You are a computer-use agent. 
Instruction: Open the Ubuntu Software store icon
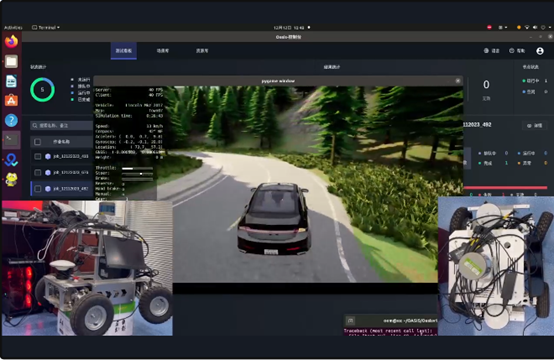[x=11, y=101]
